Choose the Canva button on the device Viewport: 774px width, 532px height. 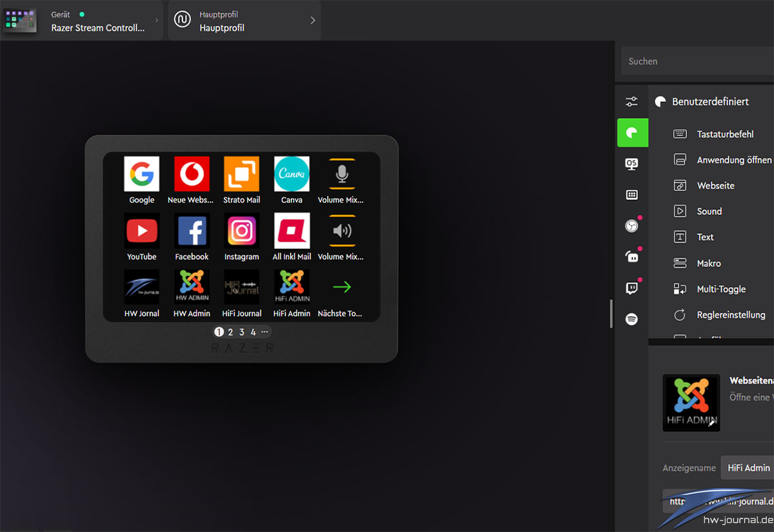click(292, 174)
